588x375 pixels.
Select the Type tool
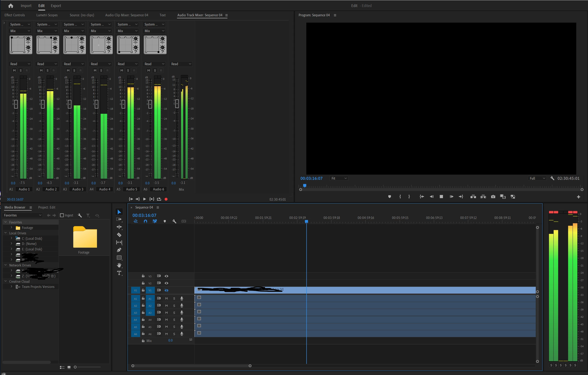[119, 273]
